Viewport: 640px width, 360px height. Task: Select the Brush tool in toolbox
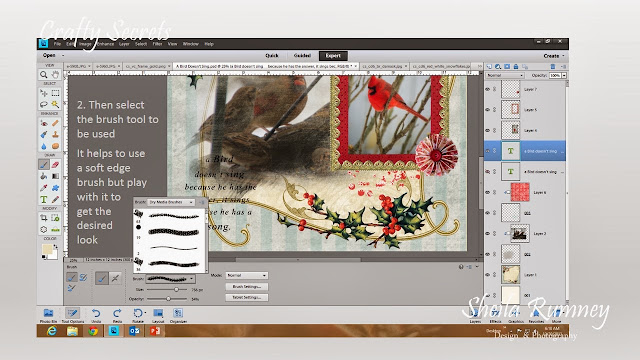pyautogui.click(x=44, y=164)
